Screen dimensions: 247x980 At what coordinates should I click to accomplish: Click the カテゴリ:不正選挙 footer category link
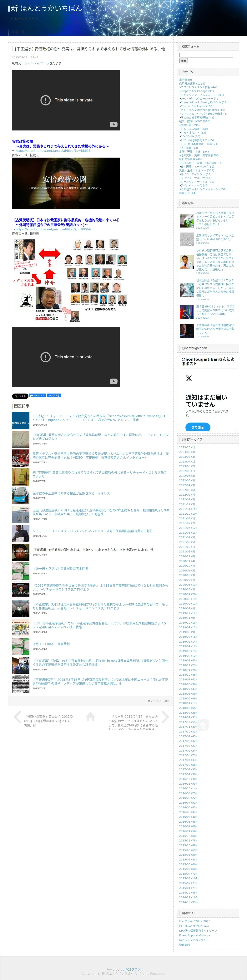pos(158,701)
